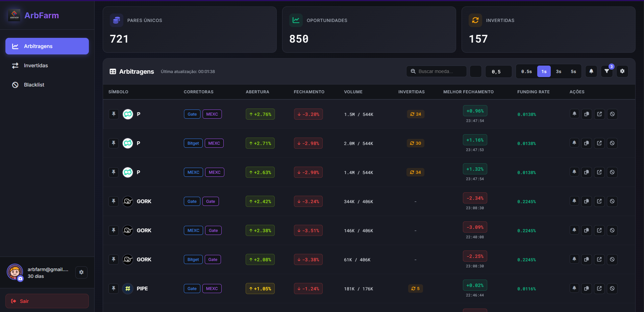Select the 0.5s refresh interval
Viewport: 644px width, 312px height.
click(x=526, y=71)
